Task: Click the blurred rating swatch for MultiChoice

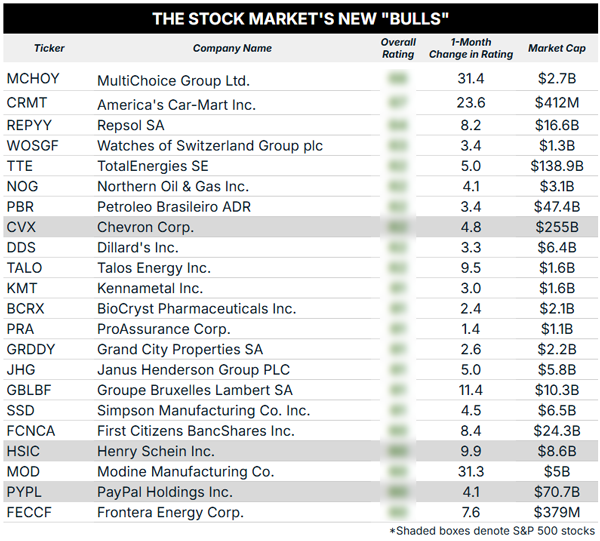Action: tap(398, 79)
